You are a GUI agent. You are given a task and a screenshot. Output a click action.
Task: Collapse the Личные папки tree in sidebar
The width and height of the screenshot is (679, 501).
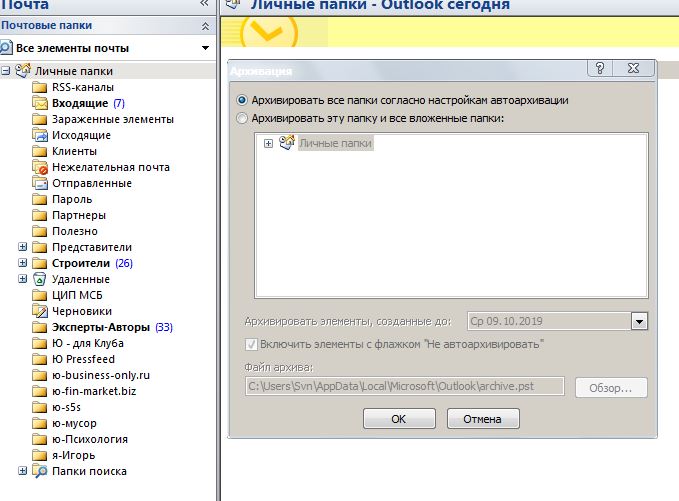coord(5,71)
